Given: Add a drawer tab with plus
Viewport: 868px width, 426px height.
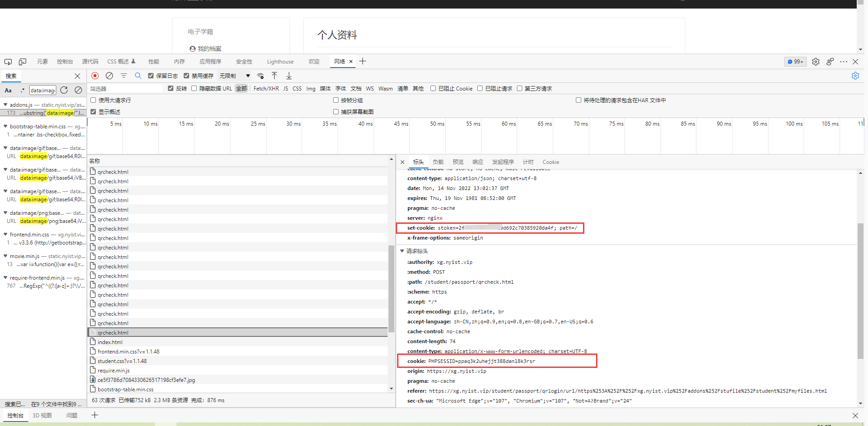Looking at the screenshot, I should tap(95, 415).
